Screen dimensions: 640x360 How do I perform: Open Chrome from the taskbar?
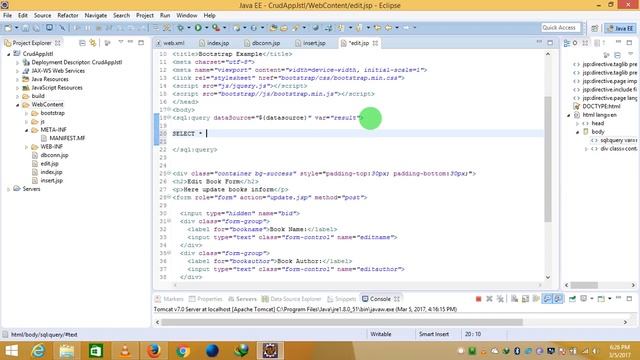pos(183,351)
